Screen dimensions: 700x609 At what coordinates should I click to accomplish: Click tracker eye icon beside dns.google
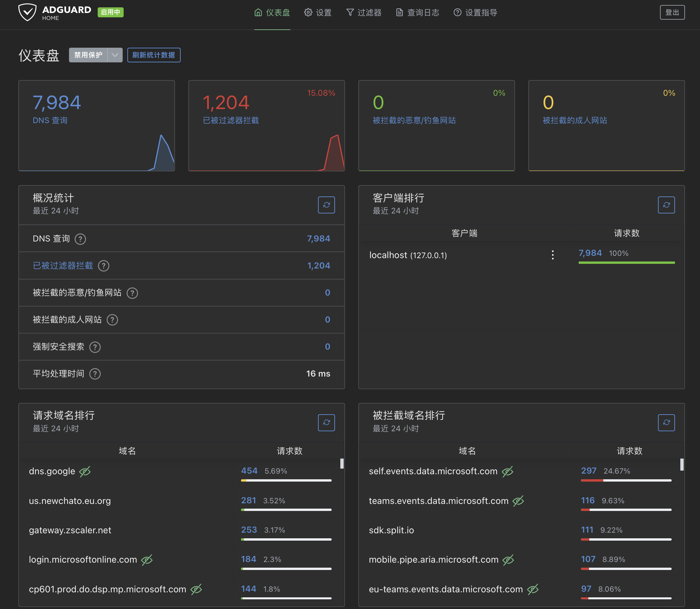tap(85, 471)
